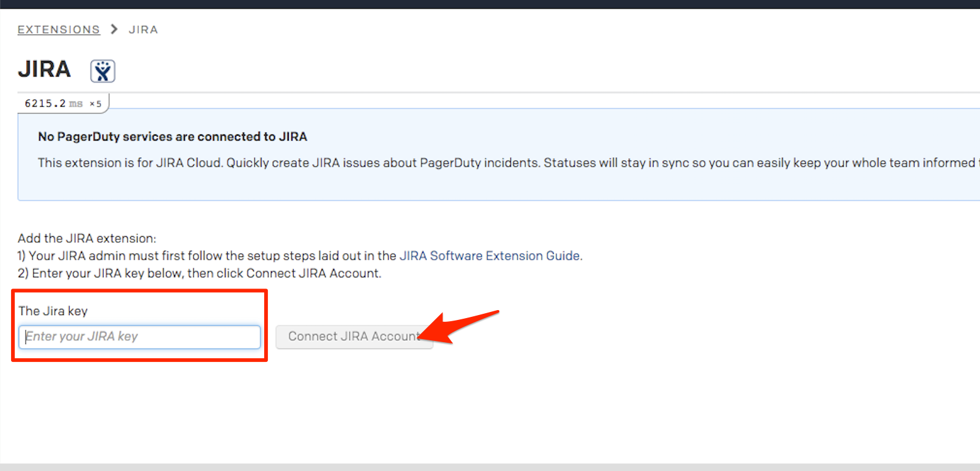Open the JIRA Software Extension Guide link

(490, 256)
